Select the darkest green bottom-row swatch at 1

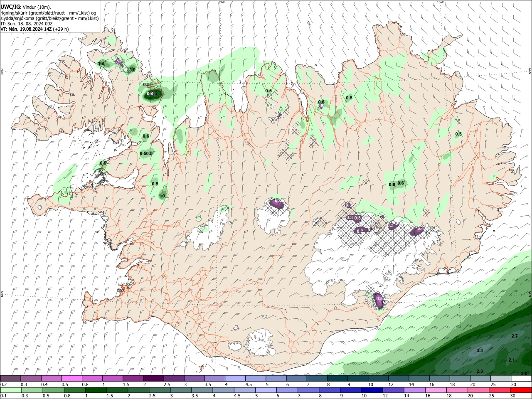[x=95, y=390]
